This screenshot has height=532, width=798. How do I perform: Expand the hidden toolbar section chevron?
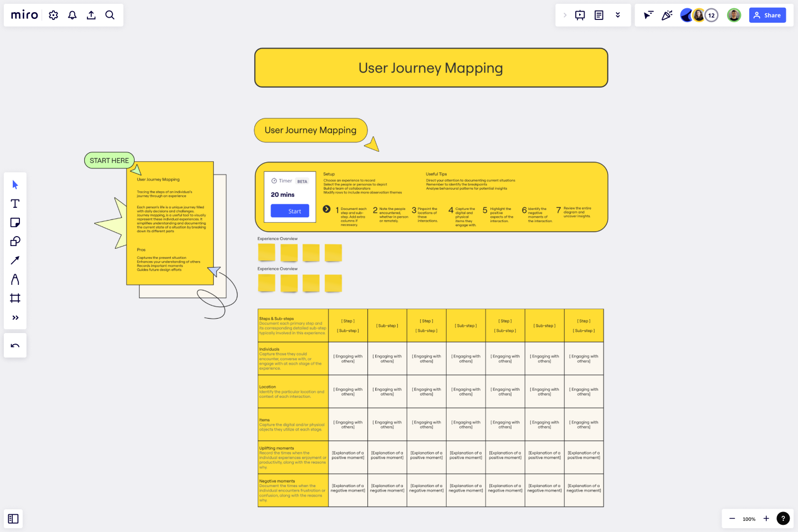[565, 15]
